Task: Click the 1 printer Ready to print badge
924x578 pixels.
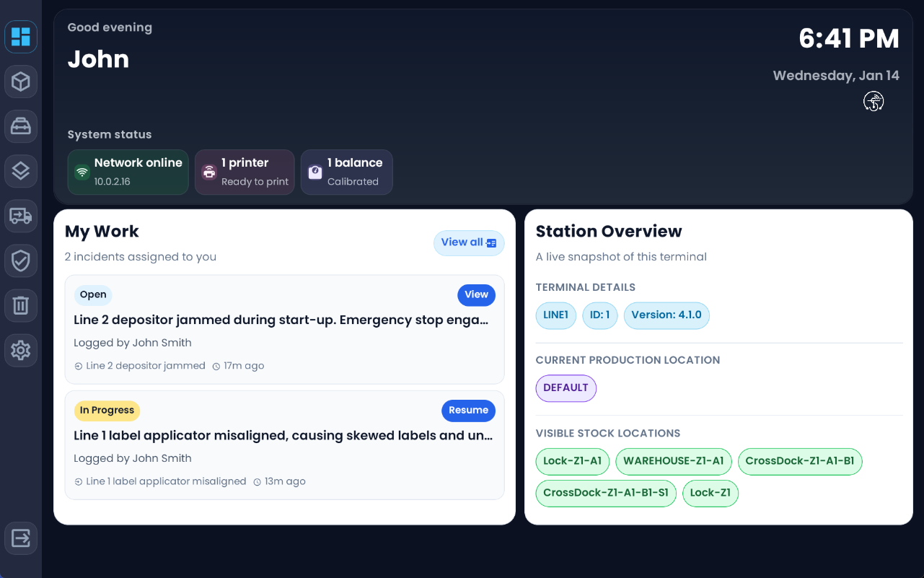Action: [x=245, y=172]
